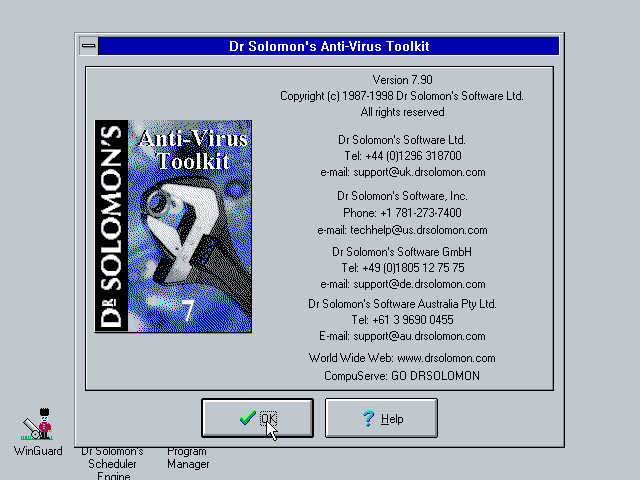
Task: Click the 'All rights reserved' text
Action: coord(402,112)
